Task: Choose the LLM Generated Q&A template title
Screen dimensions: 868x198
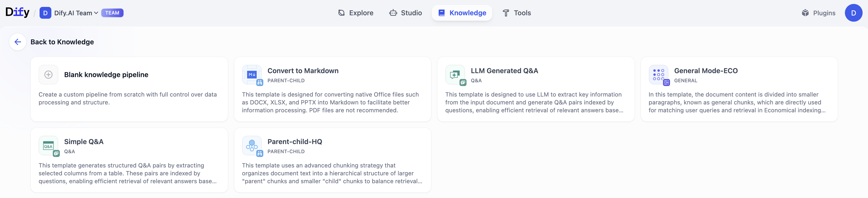Action: tap(505, 71)
